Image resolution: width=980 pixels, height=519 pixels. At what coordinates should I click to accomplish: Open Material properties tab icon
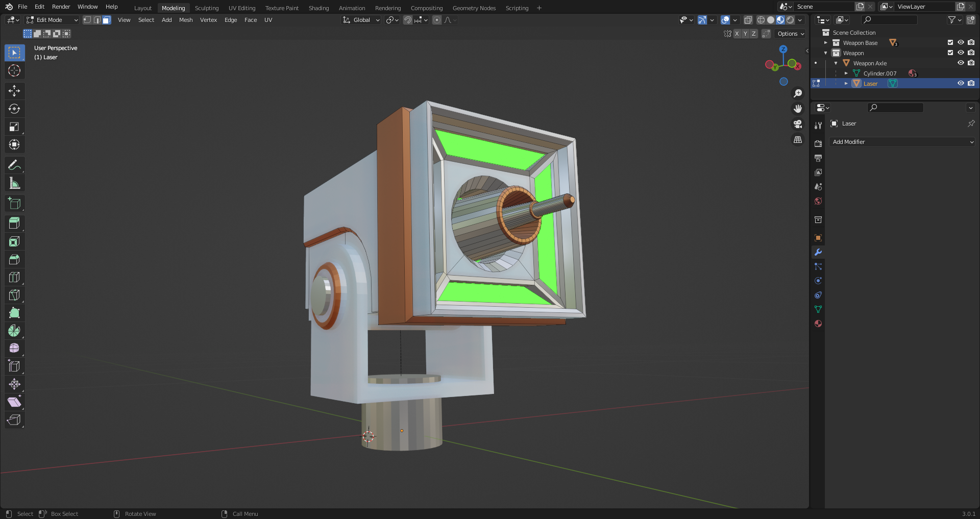point(818,324)
